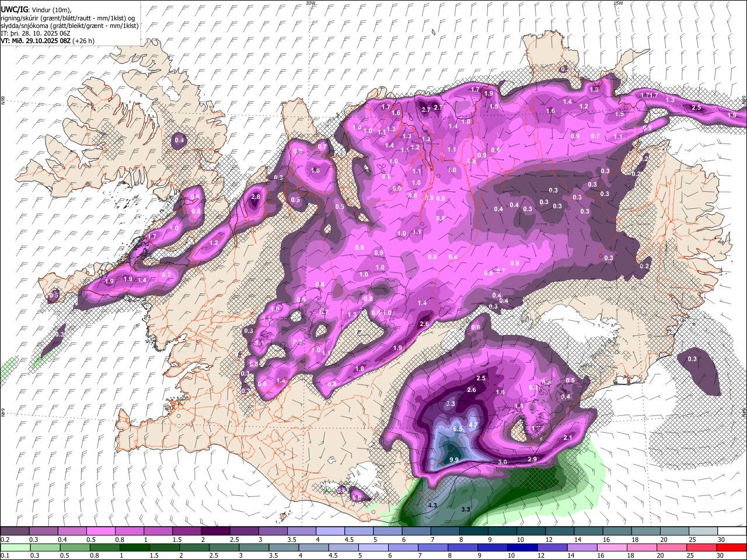Viewport: 747px width, 560px height.
Task: Click the 2.9 value beside the rain area
Action: click(x=532, y=460)
